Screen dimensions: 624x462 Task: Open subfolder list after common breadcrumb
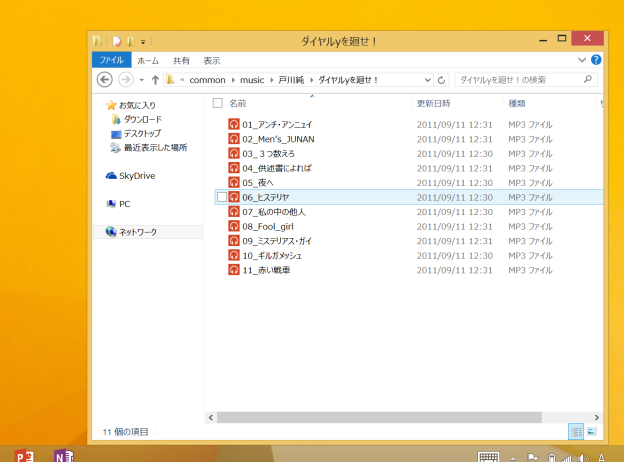coord(233,80)
